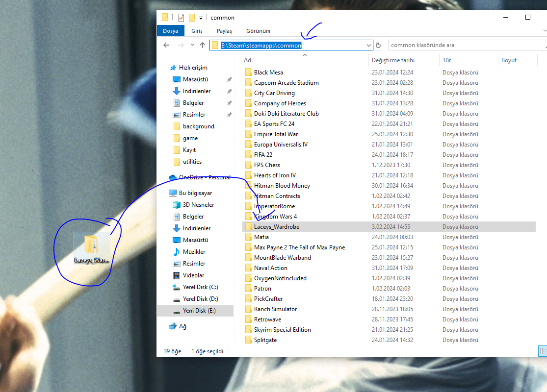This screenshot has width=547, height=392.
Task: Open the Görünüm ribbon tab
Action: click(258, 31)
